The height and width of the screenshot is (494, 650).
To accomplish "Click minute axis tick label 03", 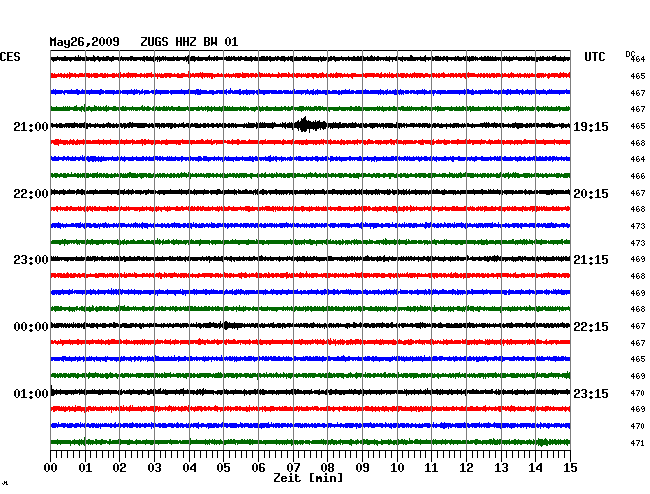I will [154, 467].
